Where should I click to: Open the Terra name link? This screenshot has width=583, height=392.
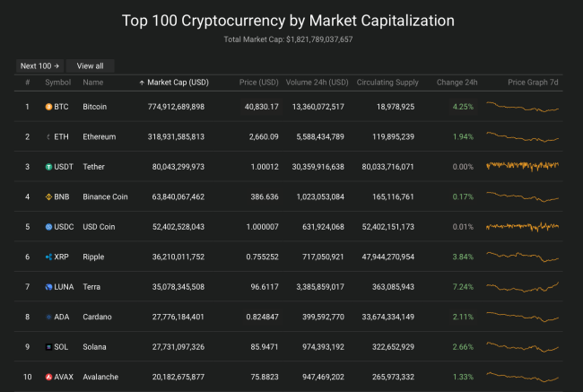click(91, 287)
